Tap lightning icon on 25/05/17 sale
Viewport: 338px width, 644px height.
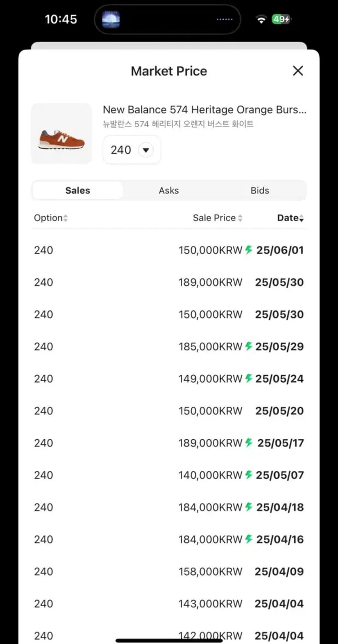(249, 443)
